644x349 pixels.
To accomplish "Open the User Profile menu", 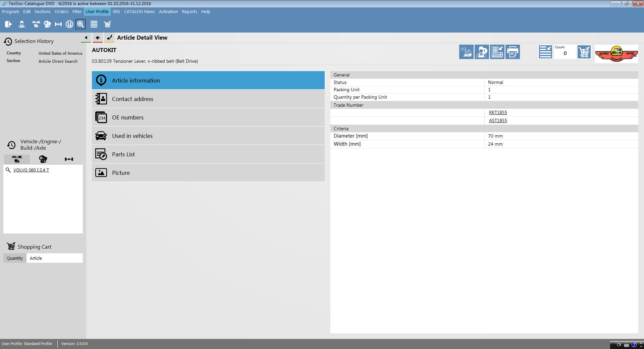I will [x=97, y=11].
